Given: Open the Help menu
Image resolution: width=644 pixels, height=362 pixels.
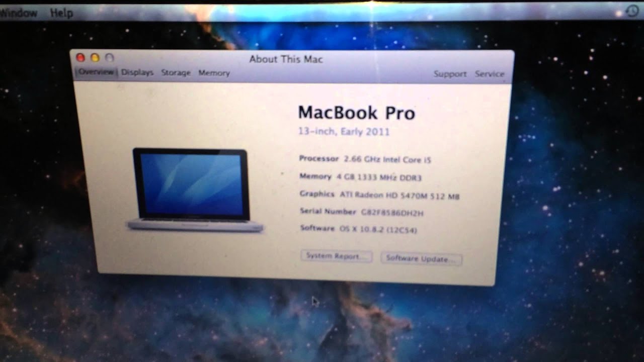Looking at the screenshot, I should [61, 14].
